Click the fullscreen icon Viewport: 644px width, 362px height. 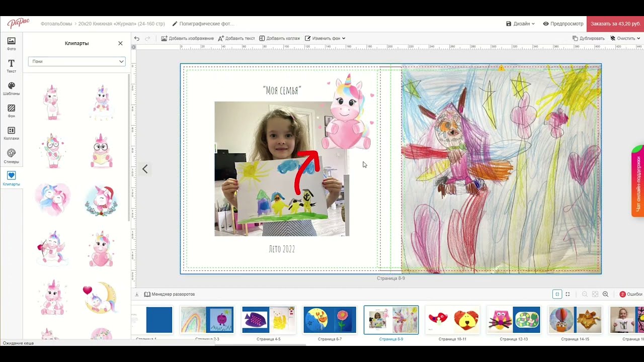click(x=568, y=294)
